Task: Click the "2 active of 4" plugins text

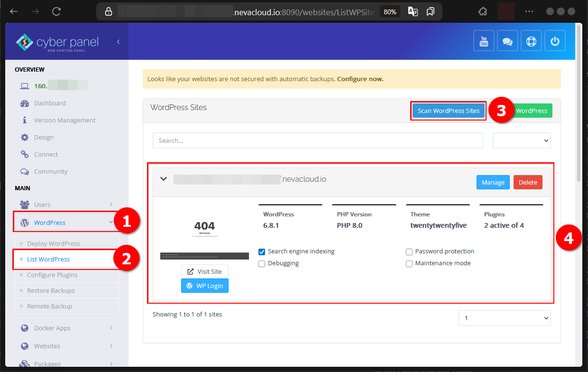Action: tap(504, 225)
